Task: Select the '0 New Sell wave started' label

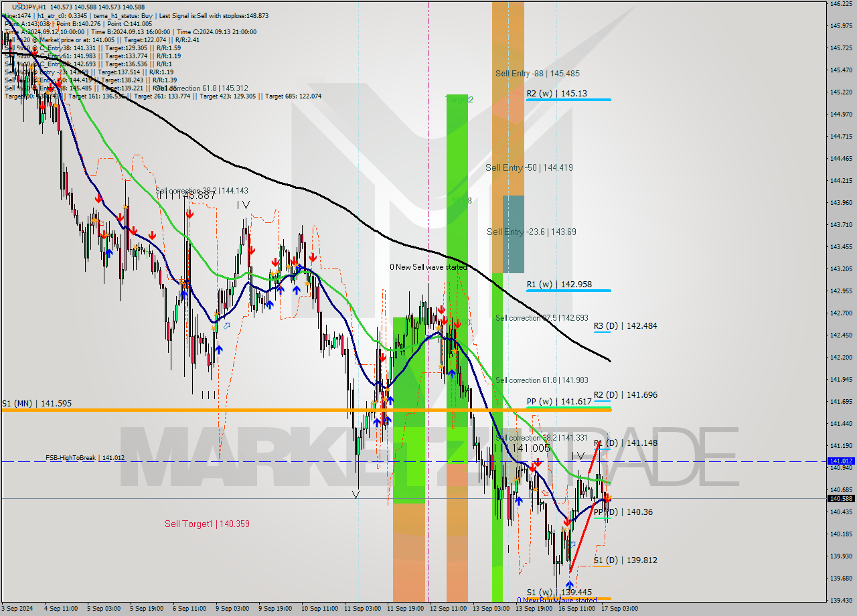Action: coord(428,267)
